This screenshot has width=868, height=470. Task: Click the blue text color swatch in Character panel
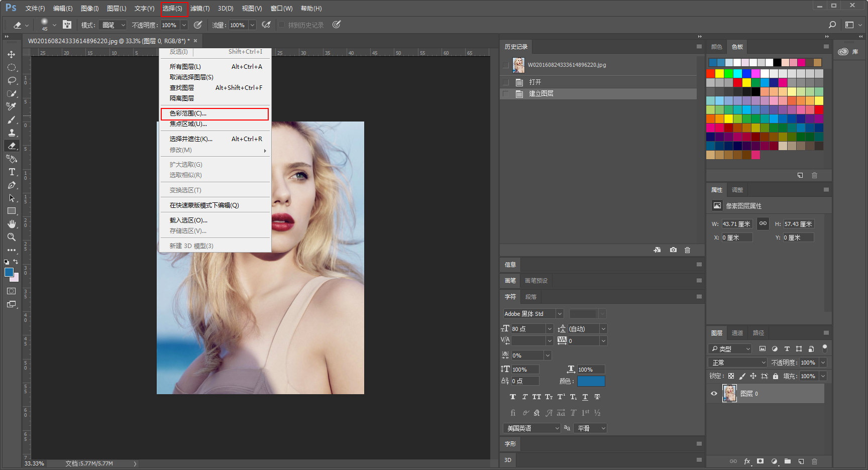[591, 381]
